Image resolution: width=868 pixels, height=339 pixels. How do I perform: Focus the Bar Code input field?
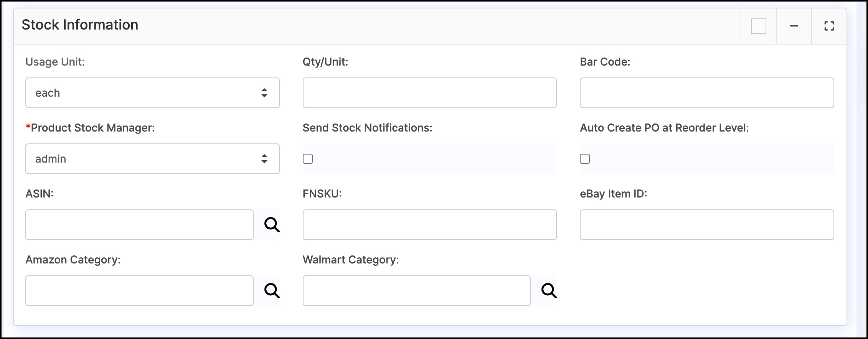click(x=707, y=93)
